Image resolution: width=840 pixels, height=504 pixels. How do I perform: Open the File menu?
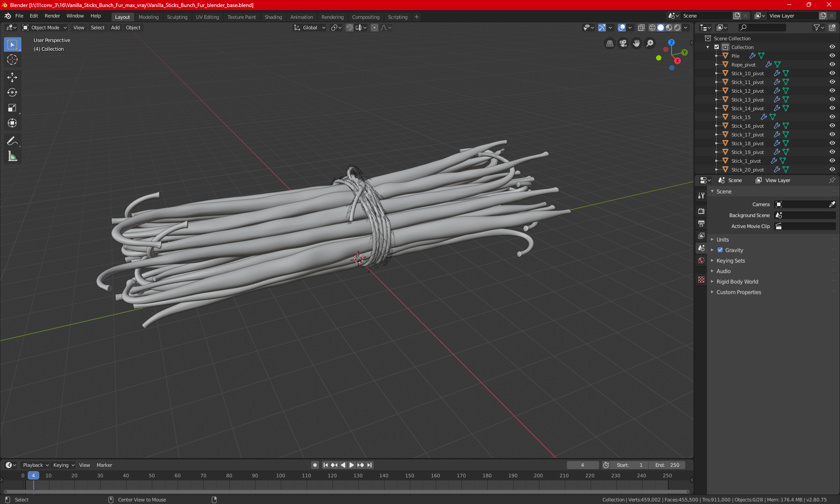click(19, 16)
